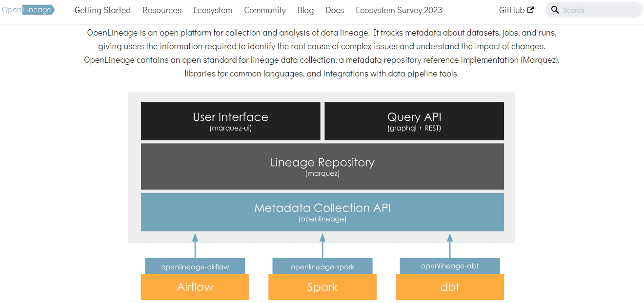Click the Metadata Collection API block
This screenshot has height=303, width=644.
click(x=322, y=212)
